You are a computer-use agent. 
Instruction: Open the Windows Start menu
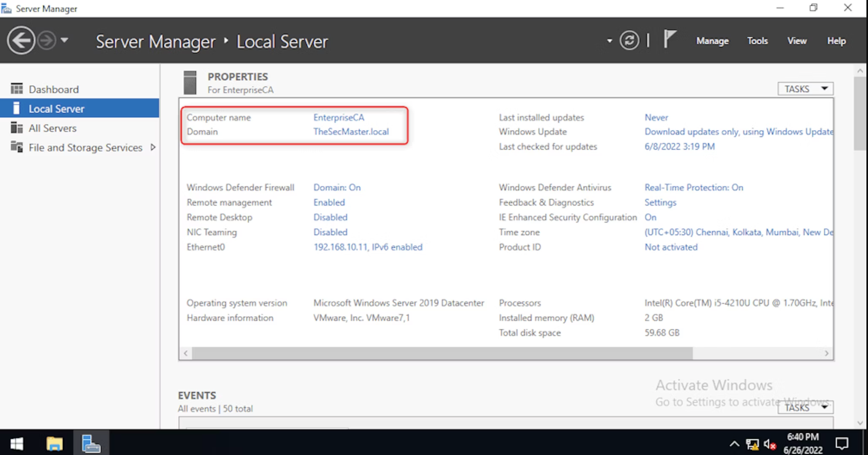click(17, 443)
